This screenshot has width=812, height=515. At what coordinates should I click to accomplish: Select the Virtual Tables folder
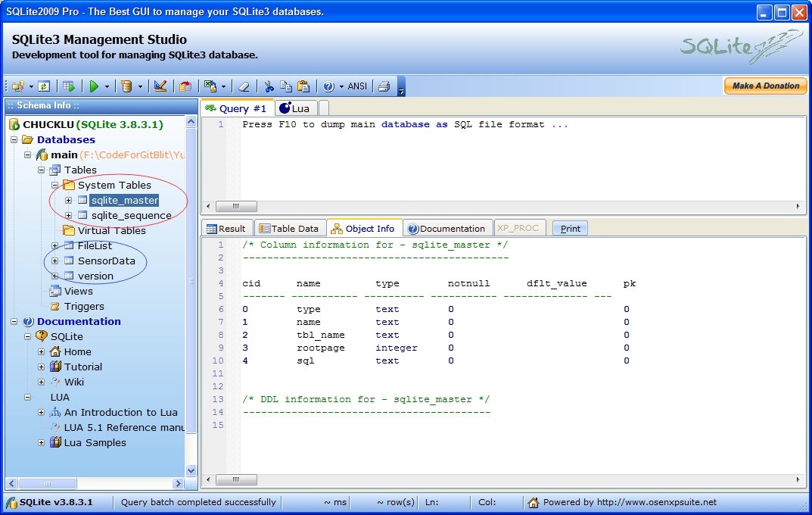[x=111, y=230]
